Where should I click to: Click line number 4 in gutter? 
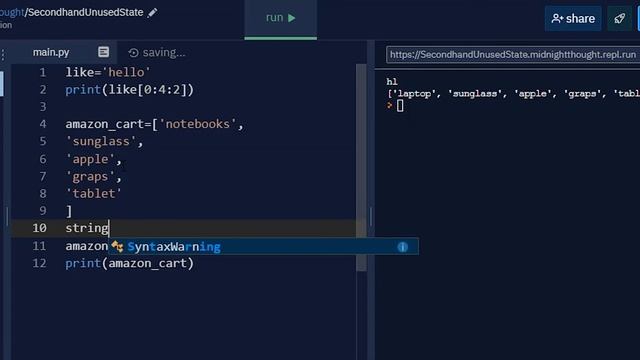pyautogui.click(x=43, y=124)
